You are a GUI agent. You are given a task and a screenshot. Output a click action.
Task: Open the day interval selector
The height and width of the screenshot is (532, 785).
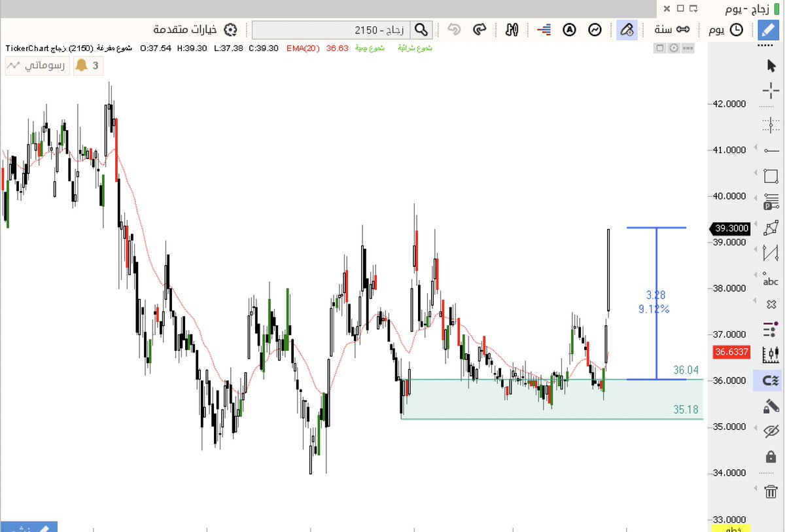pos(726,29)
